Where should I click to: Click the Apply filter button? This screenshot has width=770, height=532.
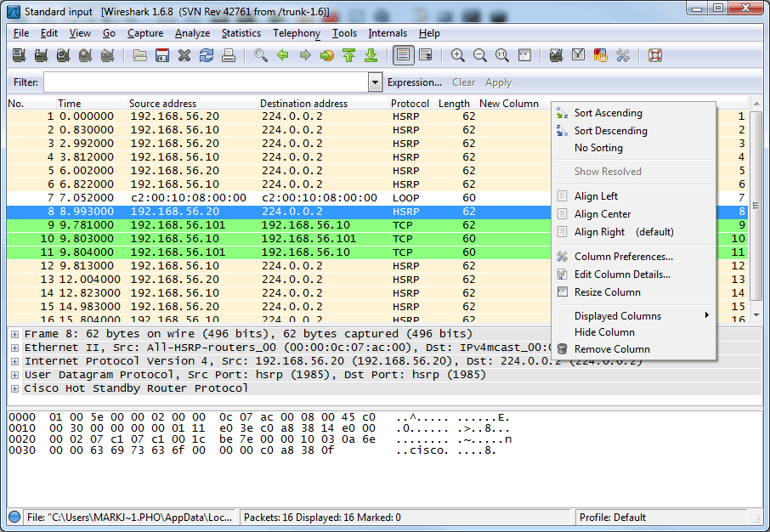pos(498,82)
